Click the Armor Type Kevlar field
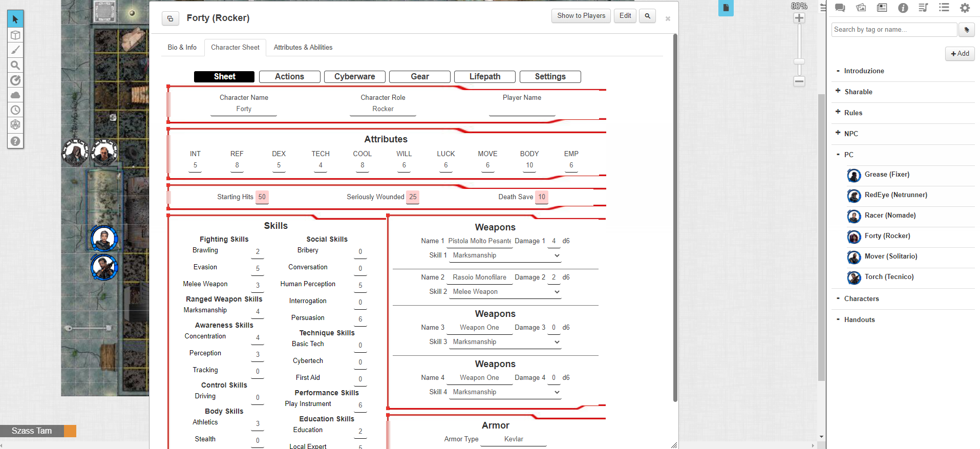Screen dimensions: 980x449 pos(514,439)
